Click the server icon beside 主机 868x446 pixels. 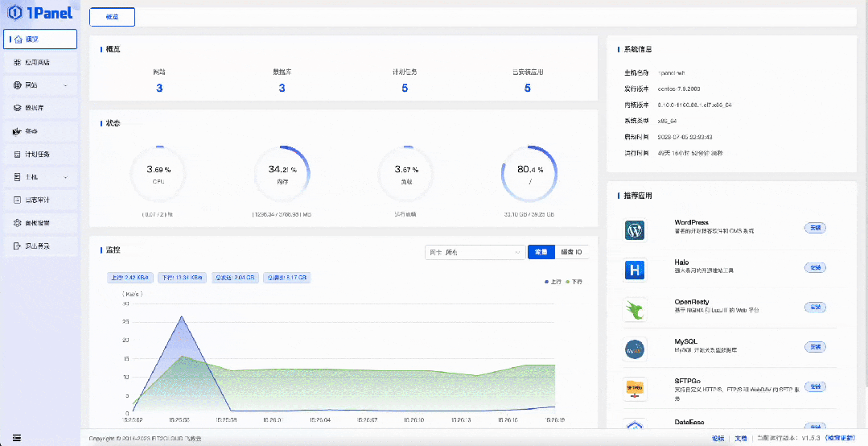point(17,177)
